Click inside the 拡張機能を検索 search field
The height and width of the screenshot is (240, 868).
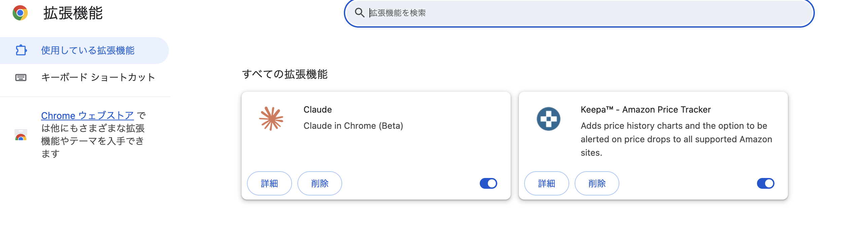(x=539, y=13)
